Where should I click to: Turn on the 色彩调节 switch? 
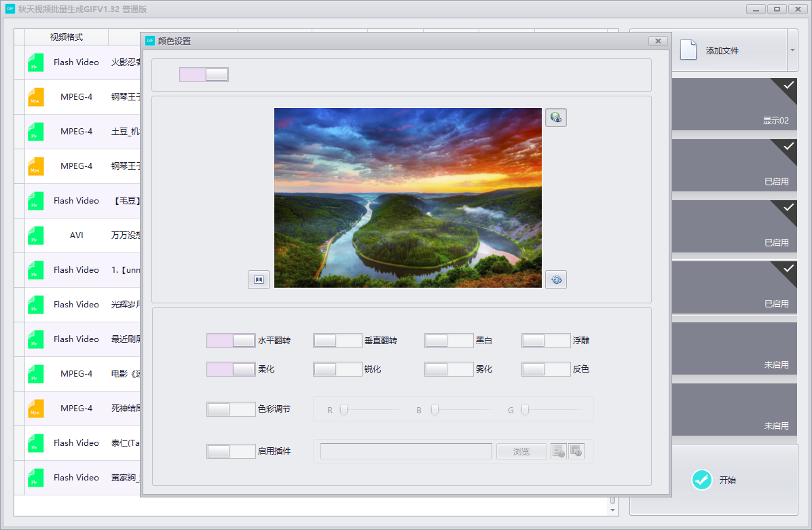tap(231, 409)
